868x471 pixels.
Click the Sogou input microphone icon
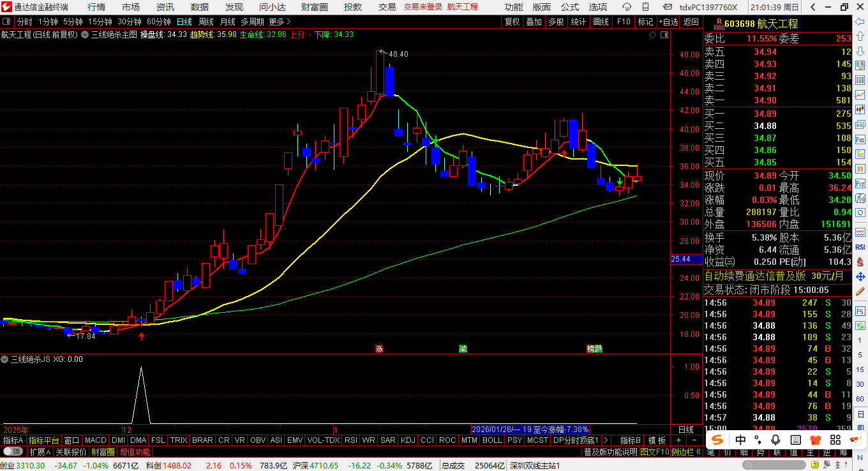pos(775,440)
